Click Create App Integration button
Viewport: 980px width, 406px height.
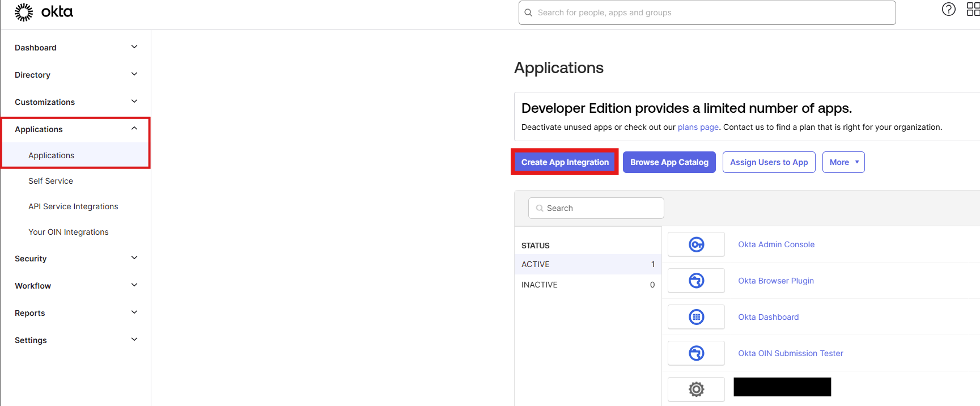(x=565, y=162)
